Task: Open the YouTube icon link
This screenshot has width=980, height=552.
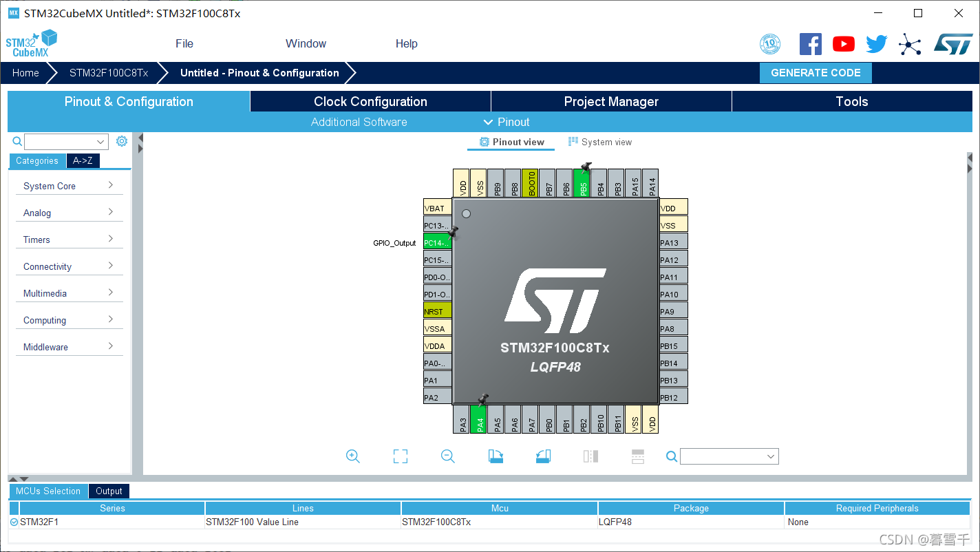Action: click(844, 44)
